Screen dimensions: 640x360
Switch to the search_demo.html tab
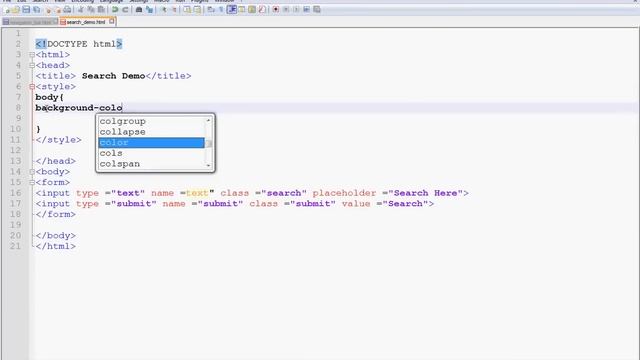87,22
